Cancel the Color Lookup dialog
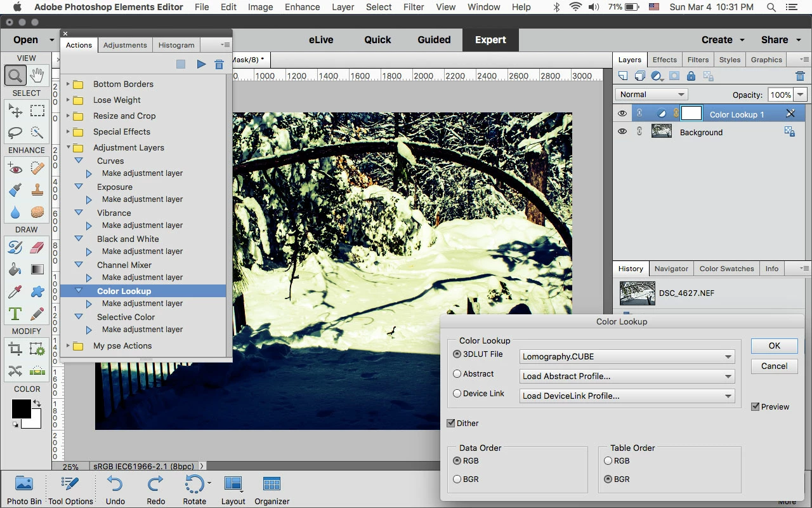The height and width of the screenshot is (508, 812). [x=775, y=366]
